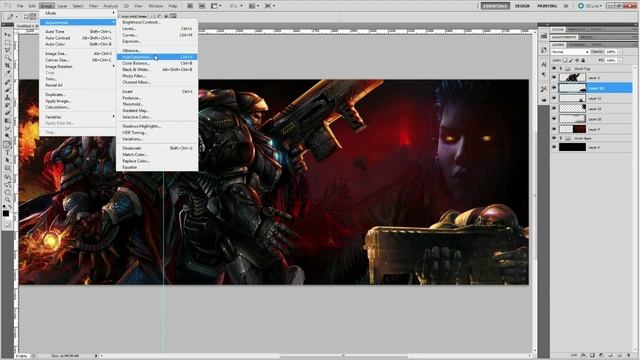Select the Type tool
This screenshot has width=640, height=360.
point(7,153)
